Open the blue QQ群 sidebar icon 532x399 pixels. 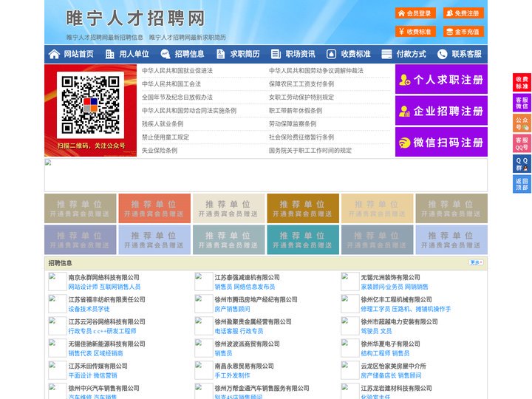(x=522, y=164)
